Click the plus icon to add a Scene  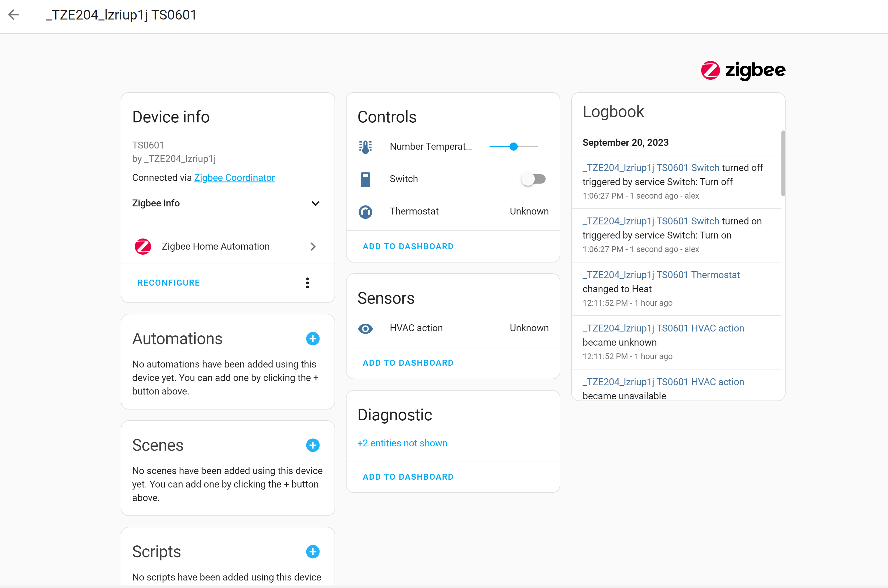click(313, 445)
